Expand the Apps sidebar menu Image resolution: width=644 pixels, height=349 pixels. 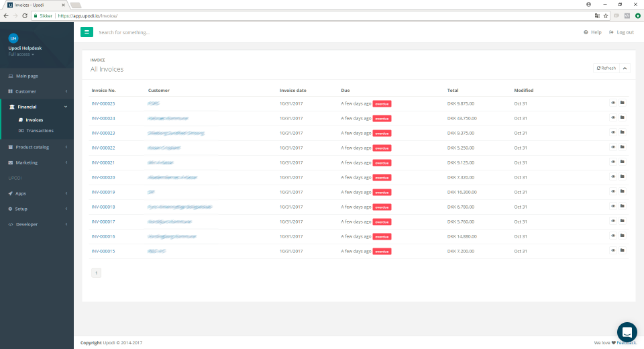37,193
